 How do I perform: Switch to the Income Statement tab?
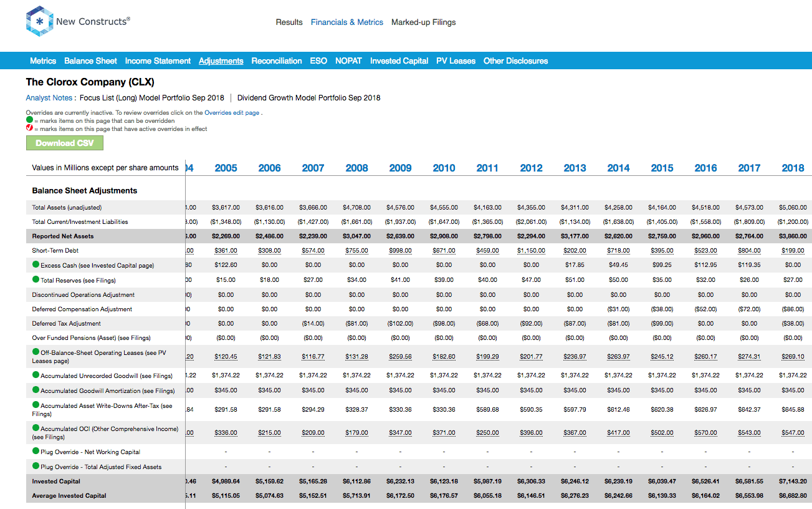click(158, 61)
